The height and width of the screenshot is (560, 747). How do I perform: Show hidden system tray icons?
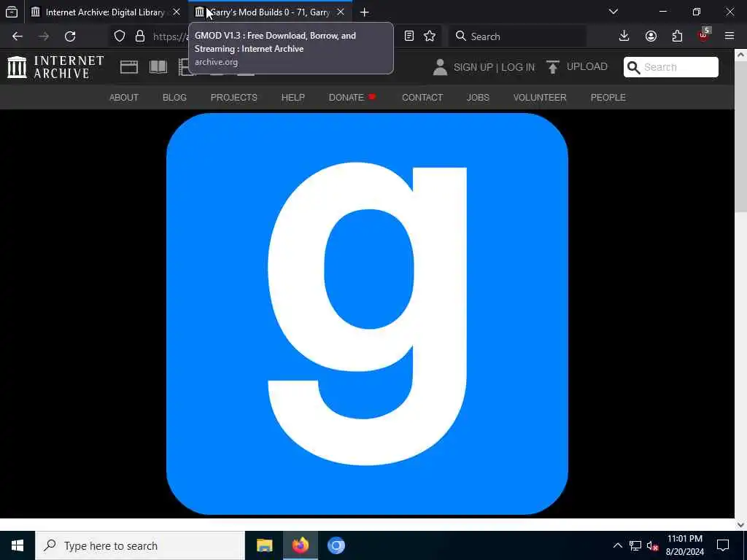pyautogui.click(x=617, y=545)
